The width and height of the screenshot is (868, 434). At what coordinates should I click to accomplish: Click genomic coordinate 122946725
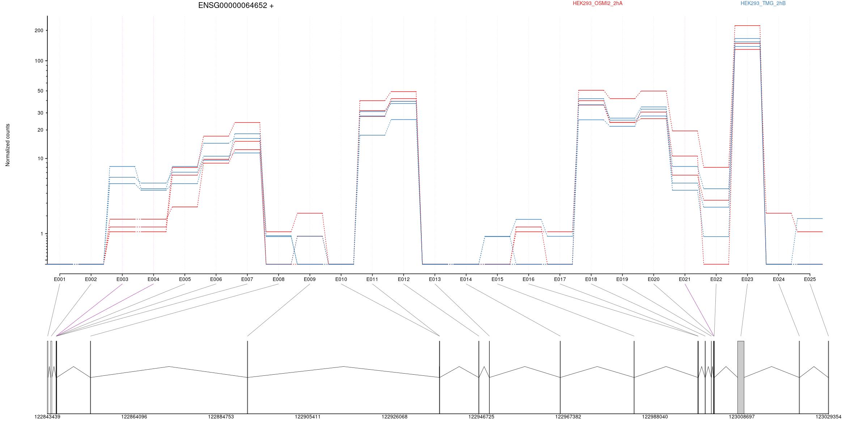pyautogui.click(x=481, y=417)
